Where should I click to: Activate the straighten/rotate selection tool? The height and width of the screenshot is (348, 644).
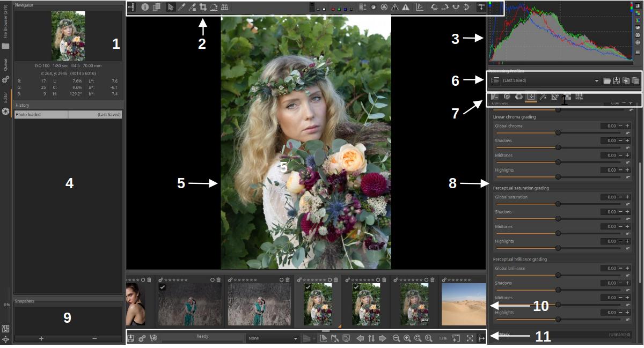pyautogui.click(x=214, y=7)
